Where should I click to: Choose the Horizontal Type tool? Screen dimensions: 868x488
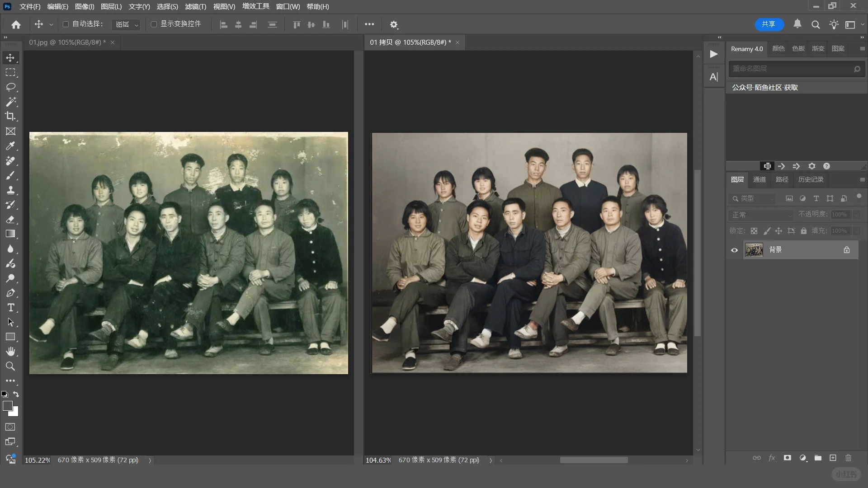tap(10, 308)
